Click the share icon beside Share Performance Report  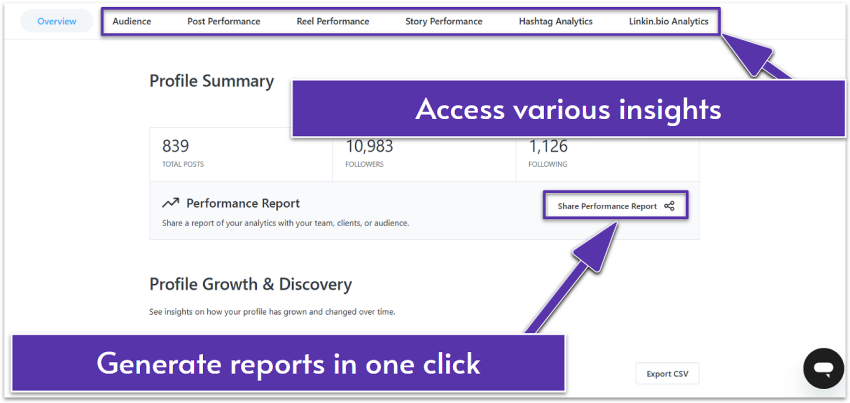coord(670,206)
